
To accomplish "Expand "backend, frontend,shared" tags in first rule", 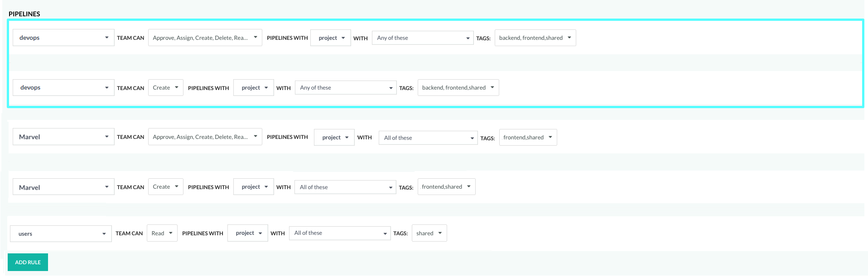I will click(x=535, y=38).
